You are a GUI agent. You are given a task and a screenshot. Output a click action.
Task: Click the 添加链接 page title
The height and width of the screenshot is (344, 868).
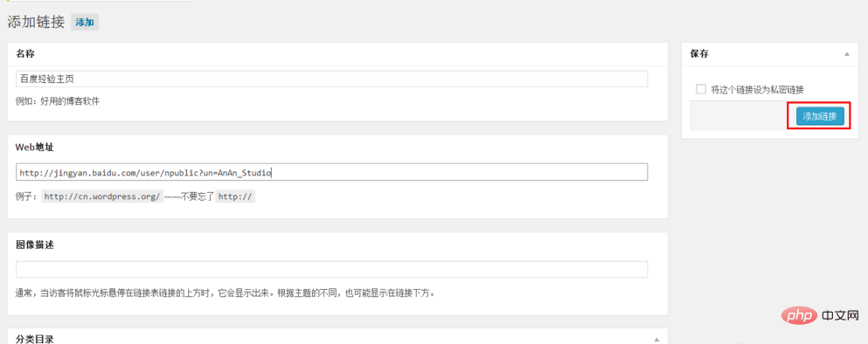coord(36,23)
